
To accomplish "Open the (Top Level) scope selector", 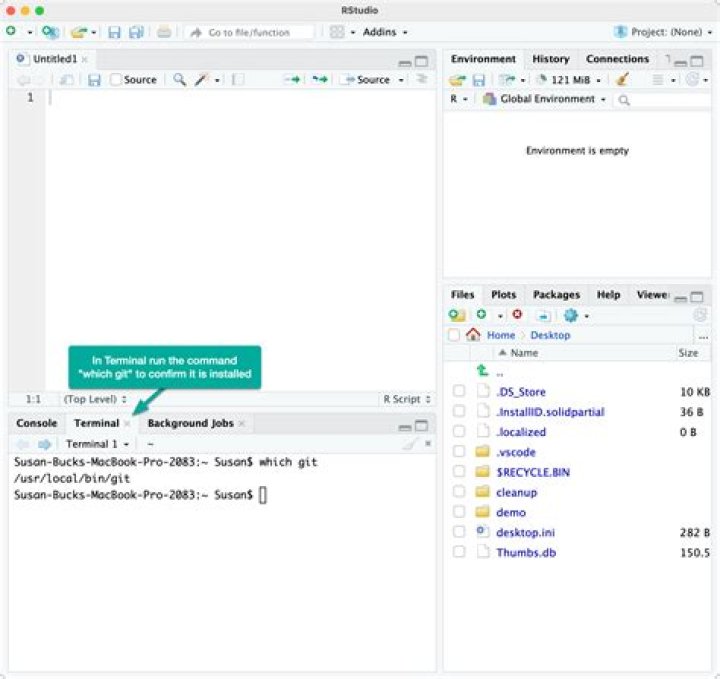I will [x=95, y=399].
